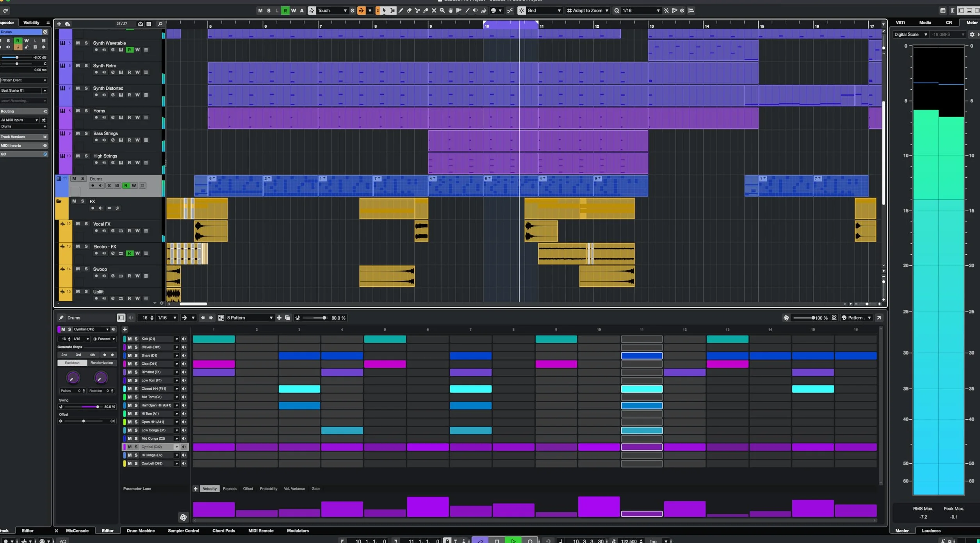The height and width of the screenshot is (543, 980).
Task: Enable read automation on Electro - FX
Action: pyautogui.click(x=129, y=254)
